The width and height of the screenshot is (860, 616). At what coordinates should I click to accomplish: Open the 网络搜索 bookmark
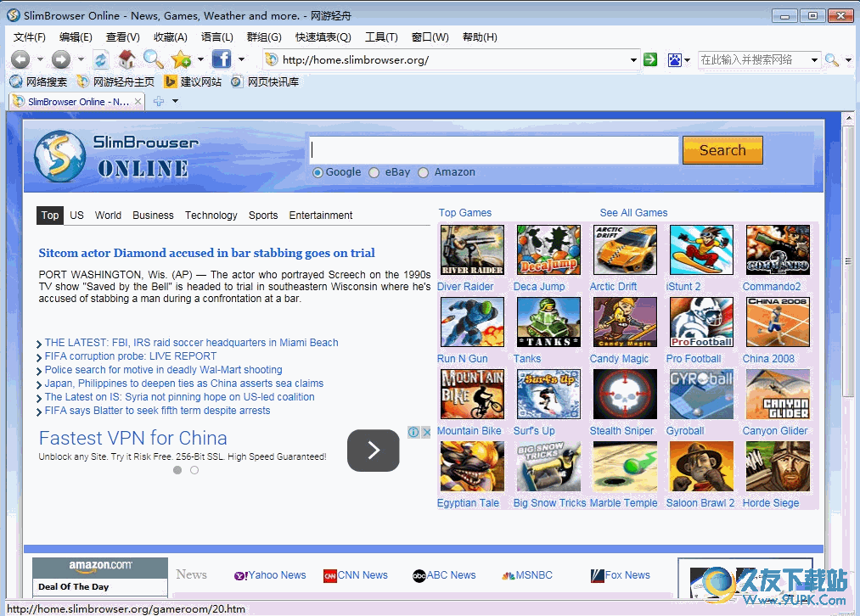(x=38, y=81)
